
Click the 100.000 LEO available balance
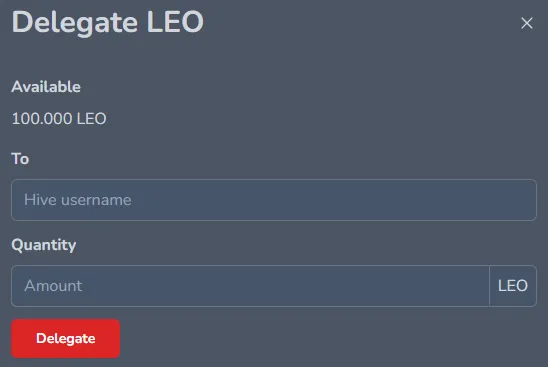point(59,119)
